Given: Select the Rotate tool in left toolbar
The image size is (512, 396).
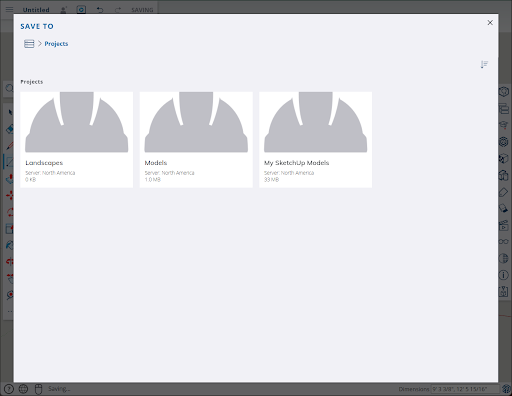Looking at the screenshot, I should point(10,212).
